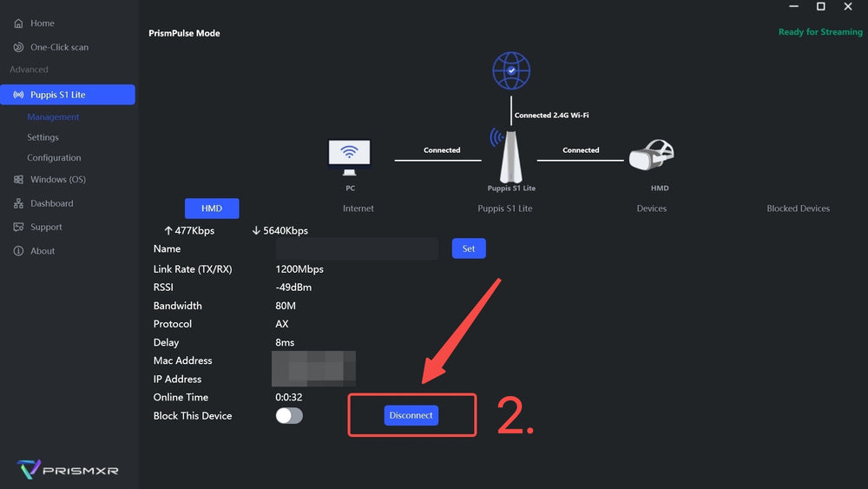Open the Dashboard section
This screenshot has height=489, width=868.
pos(51,203)
